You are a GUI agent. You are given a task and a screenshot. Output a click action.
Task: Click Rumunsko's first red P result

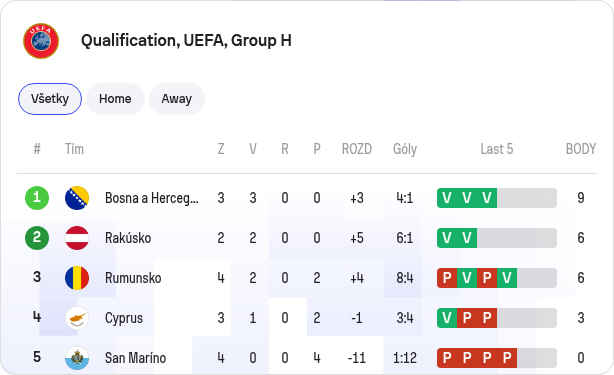pyautogui.click(x=447, y=278)
